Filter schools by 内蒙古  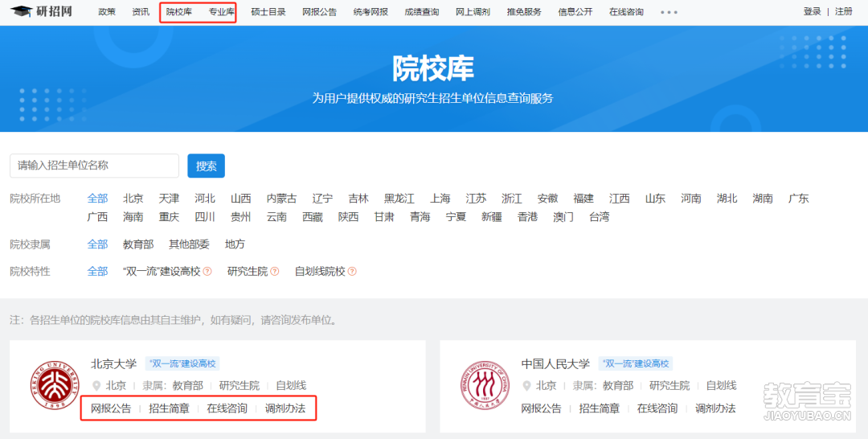tap(281, 198)
